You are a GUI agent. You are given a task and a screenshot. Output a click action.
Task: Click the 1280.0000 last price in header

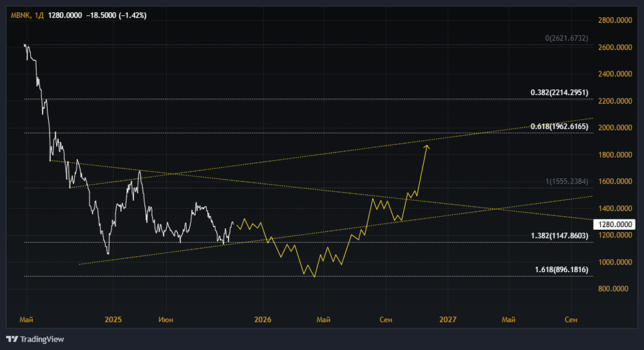point(65,15)
